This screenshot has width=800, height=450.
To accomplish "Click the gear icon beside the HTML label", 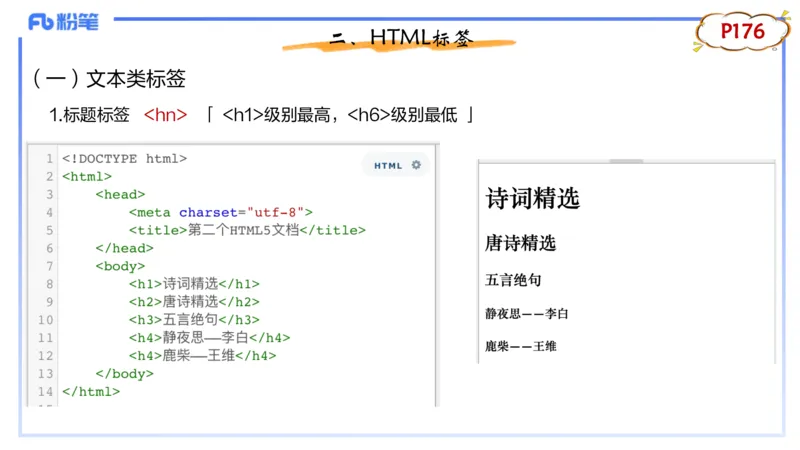I will (416, 165).
